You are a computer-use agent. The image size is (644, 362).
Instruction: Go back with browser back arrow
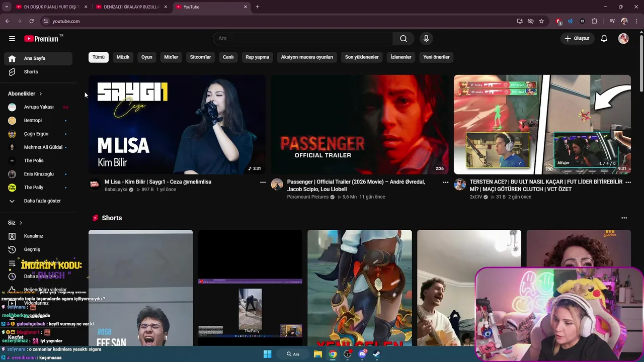pyautogui.click(x=7, y=21)
